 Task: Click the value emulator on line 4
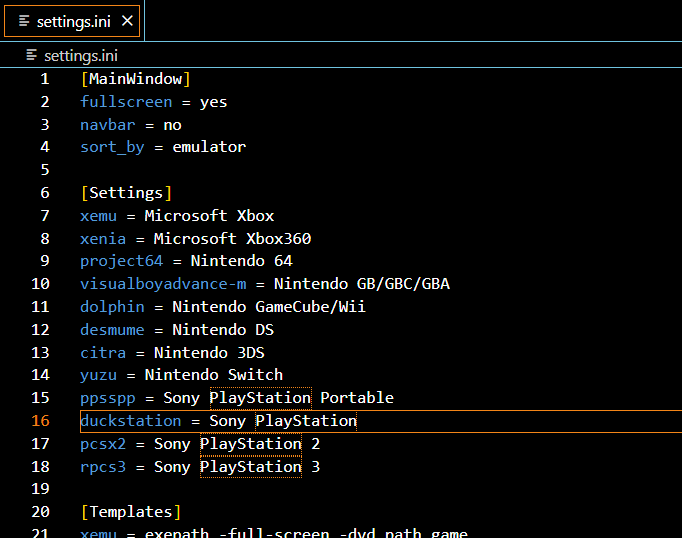[x=209, y=147]
